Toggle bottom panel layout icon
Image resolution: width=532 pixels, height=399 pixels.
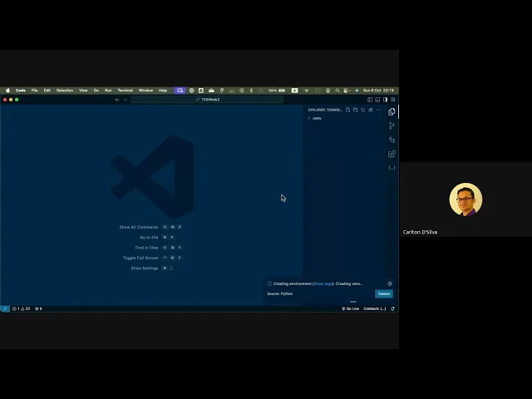tap(377, 100)
